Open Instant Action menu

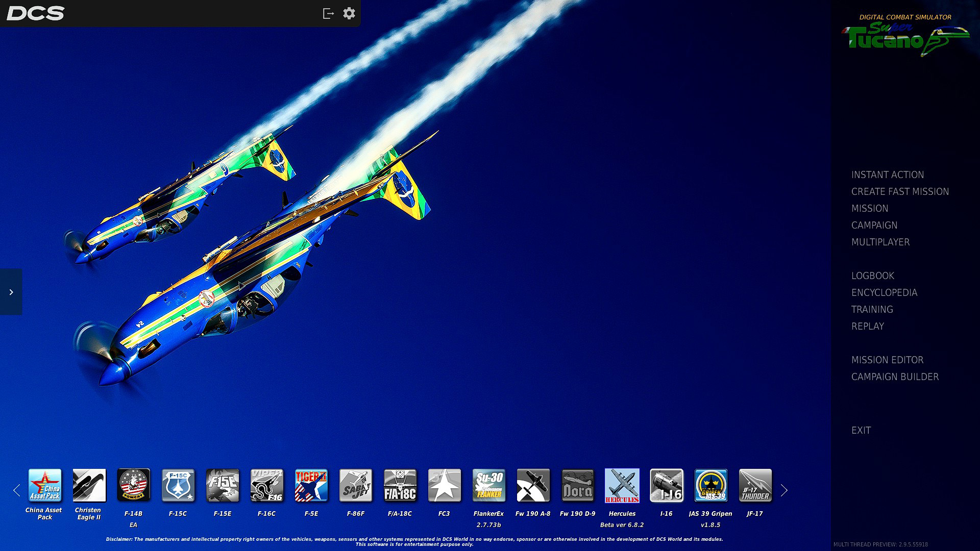tap(887, 175)
